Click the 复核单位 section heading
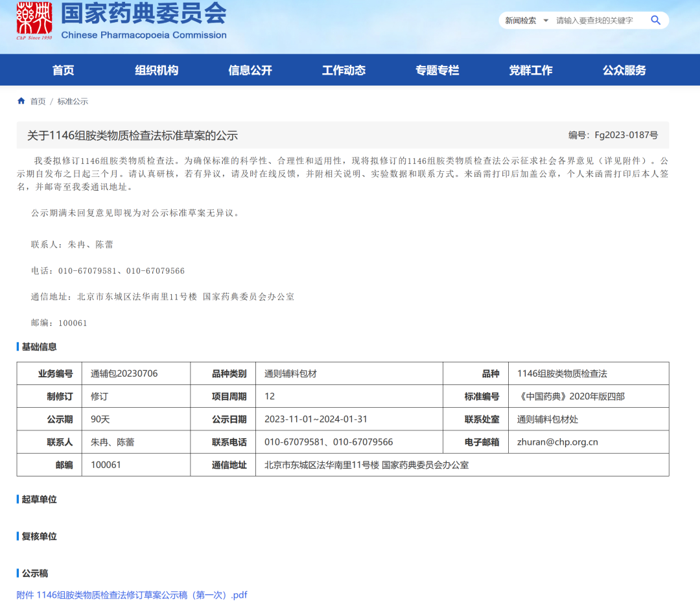Image resolution: width=700 pixels, height=610 pixels. click(40, 536)
